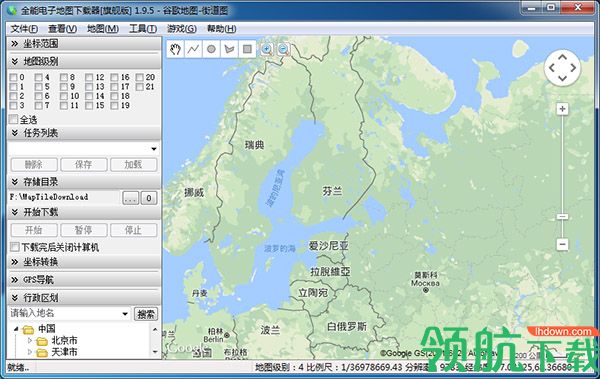Expand the GPS导航 panel
The width and height of the screenshot is (600, 379).
click(x=84, y=280)
